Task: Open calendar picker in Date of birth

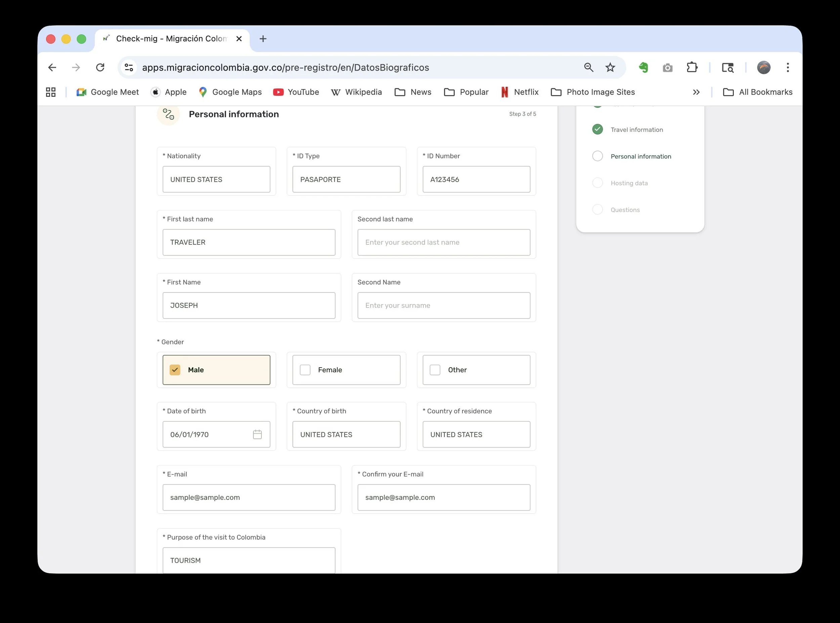Action: [257, 434]
